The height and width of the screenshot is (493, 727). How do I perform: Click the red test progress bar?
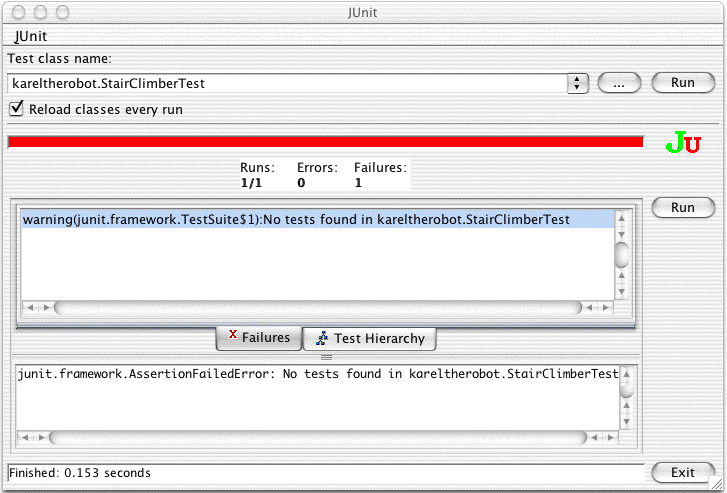coord(325,142)
